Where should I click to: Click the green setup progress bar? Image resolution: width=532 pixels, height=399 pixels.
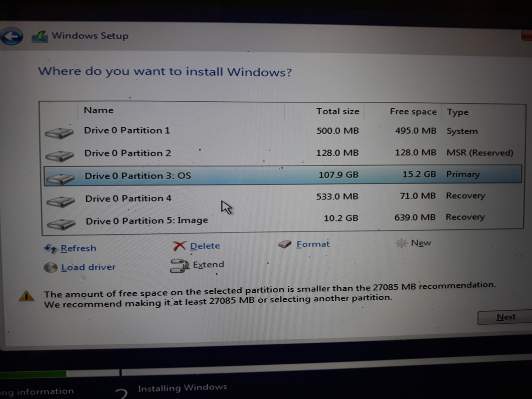(33, 374)
